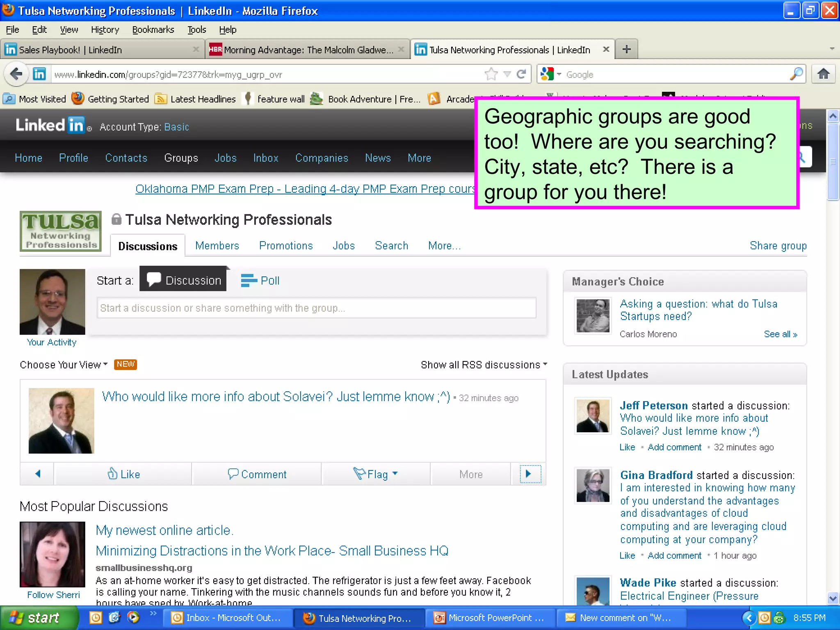
Task: Click the vertical scrollbar down arrow
Action: point(833,598)
